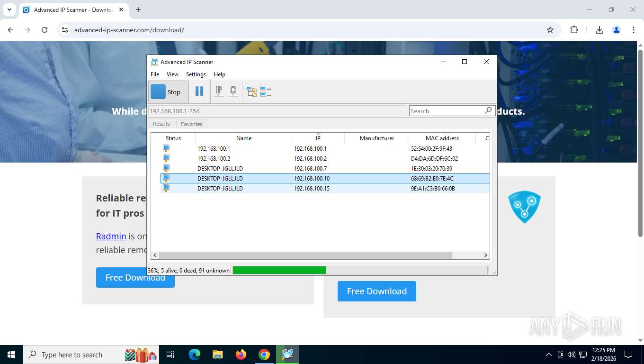644x364 pixels.
Task: Sort results by the IP column header
Action: [318, 138]
